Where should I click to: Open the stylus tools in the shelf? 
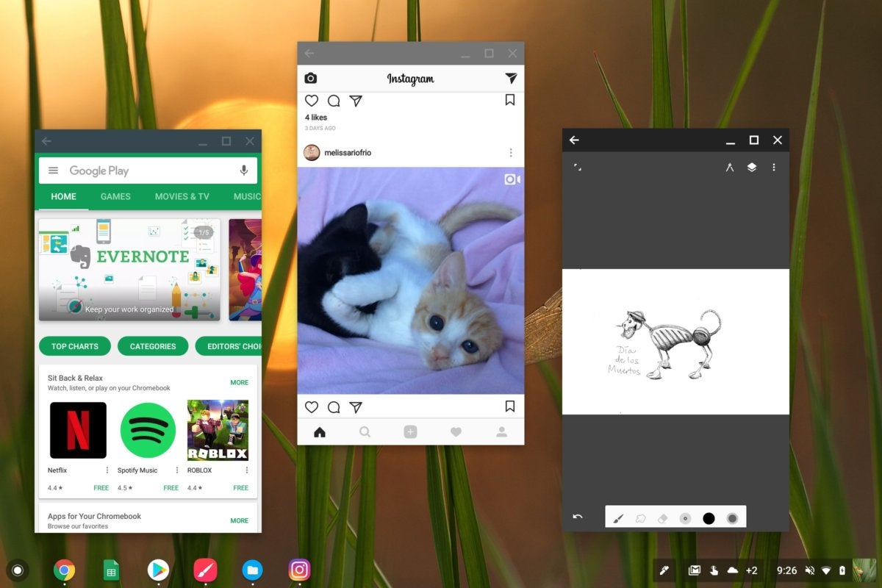coord(664,570)
